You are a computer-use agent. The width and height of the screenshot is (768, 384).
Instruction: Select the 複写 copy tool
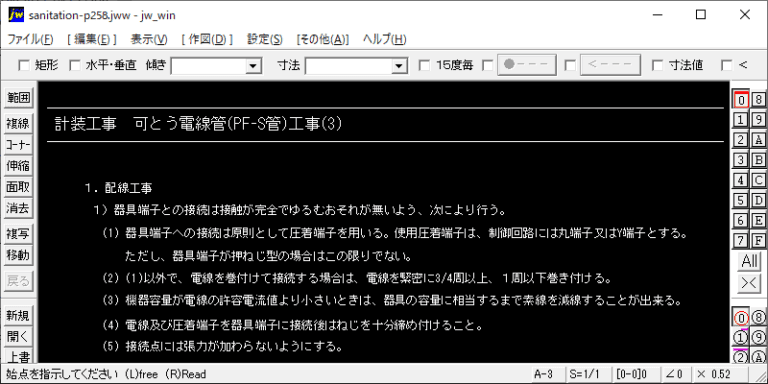pyautogui.click(x=18, y=234)
